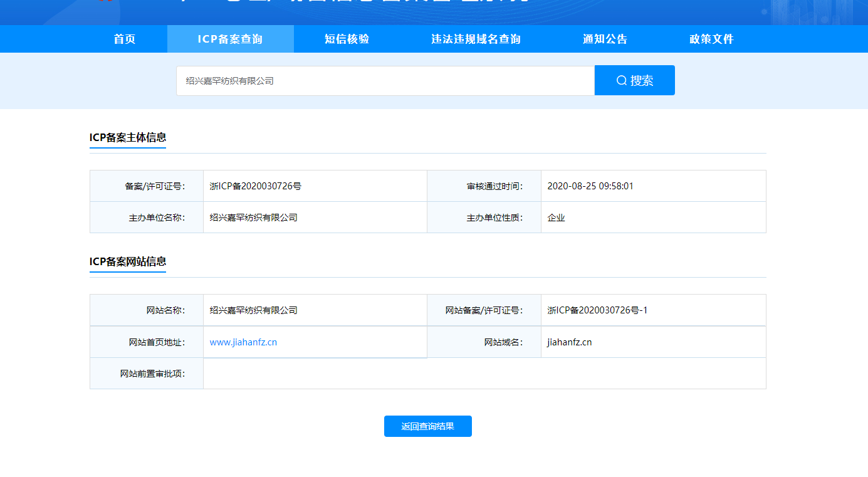Screen dimensions: 868x477
Task: Click the 返回查询结果 button
Action: pyautogui.click(x=428, y=426)
